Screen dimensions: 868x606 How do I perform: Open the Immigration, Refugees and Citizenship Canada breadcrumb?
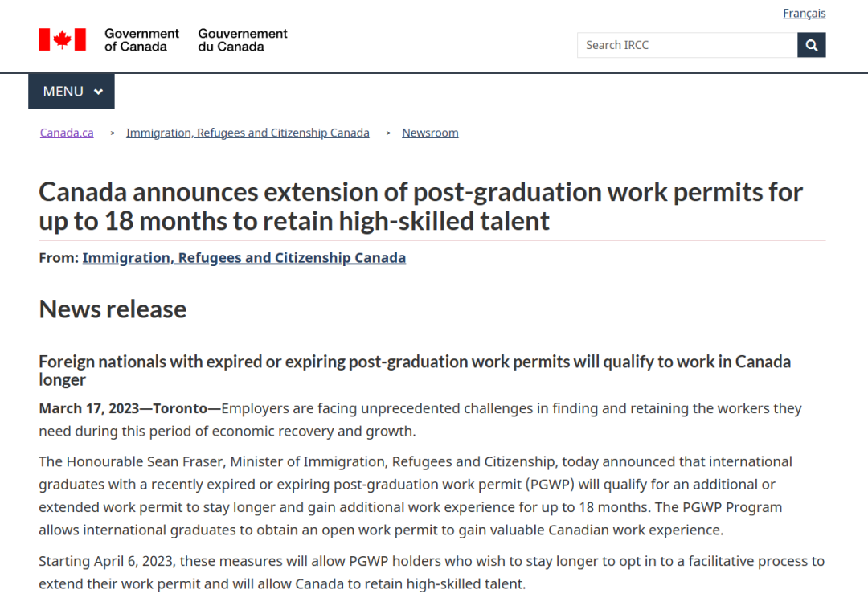coord(248,133)
